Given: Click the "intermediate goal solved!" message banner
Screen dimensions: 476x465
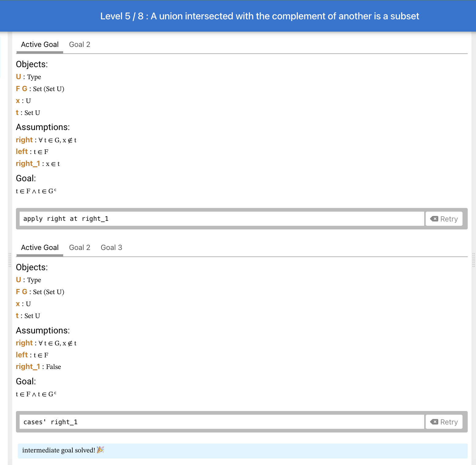Looking at the screenshot, I should pyautogui.click(x=243, y=451).
